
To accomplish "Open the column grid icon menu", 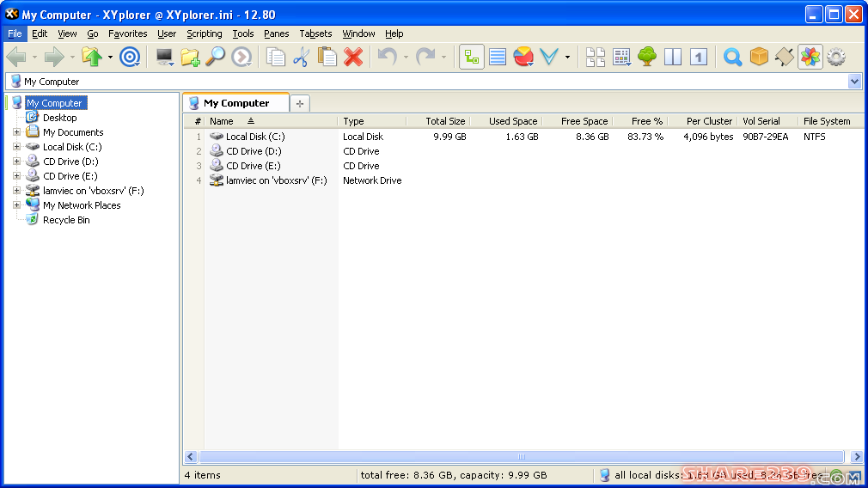I will pos(621,57).
